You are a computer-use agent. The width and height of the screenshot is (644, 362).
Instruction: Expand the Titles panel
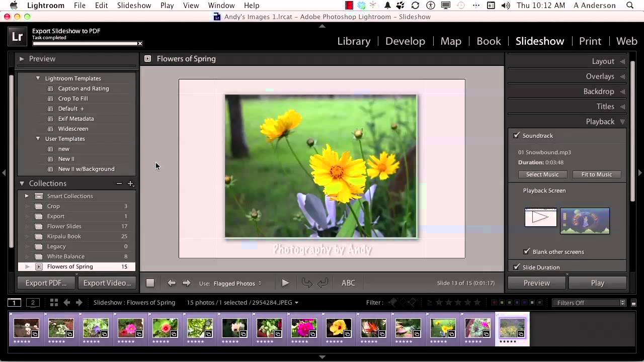tap(622, 107)
